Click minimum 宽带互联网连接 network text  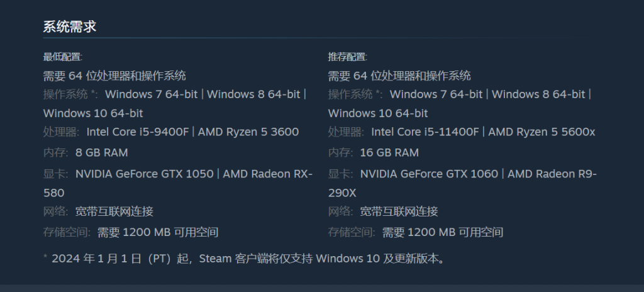114,211
